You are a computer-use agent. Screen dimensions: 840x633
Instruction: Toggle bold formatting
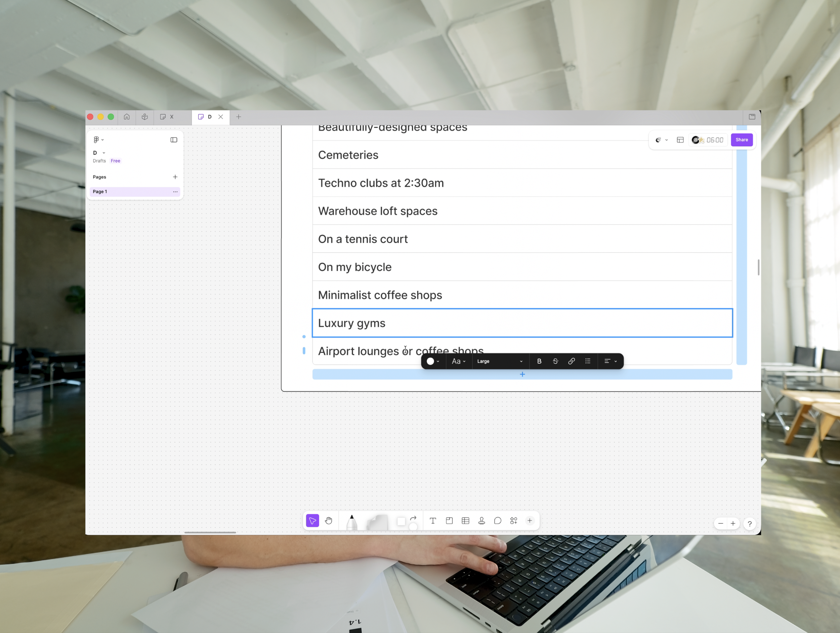(x=539, y=361)
